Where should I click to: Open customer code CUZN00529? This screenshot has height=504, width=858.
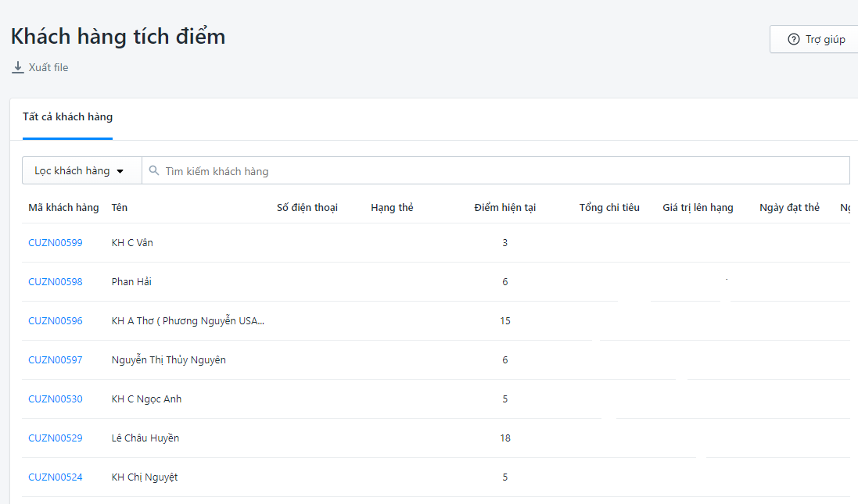[55, 438]
